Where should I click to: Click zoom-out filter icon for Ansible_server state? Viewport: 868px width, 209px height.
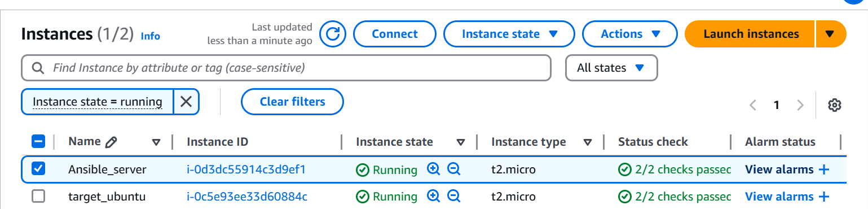[454, 169]
